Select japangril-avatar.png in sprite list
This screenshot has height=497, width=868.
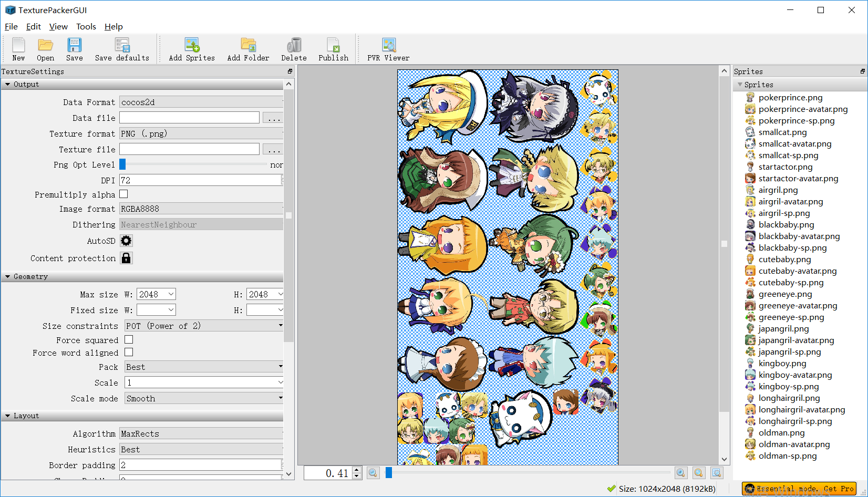coord(796,340)
